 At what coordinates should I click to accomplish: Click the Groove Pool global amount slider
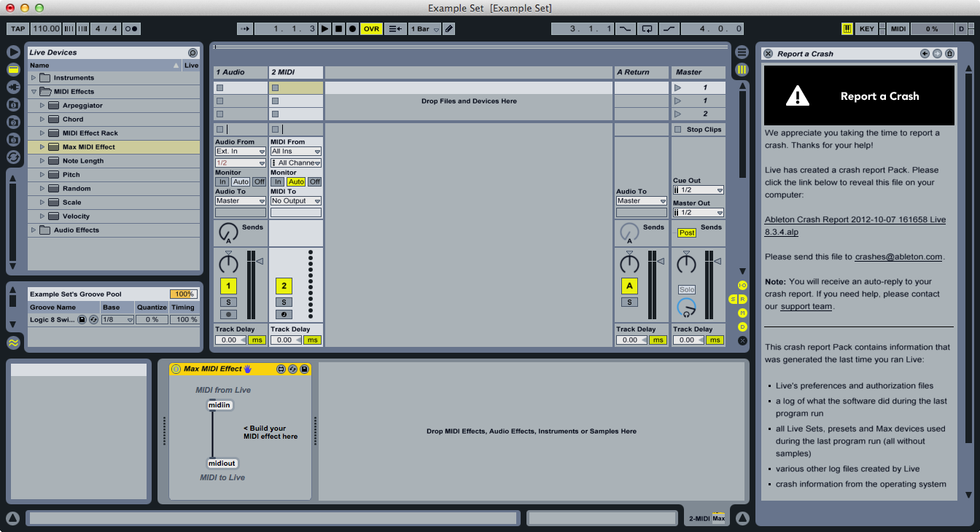184,294
